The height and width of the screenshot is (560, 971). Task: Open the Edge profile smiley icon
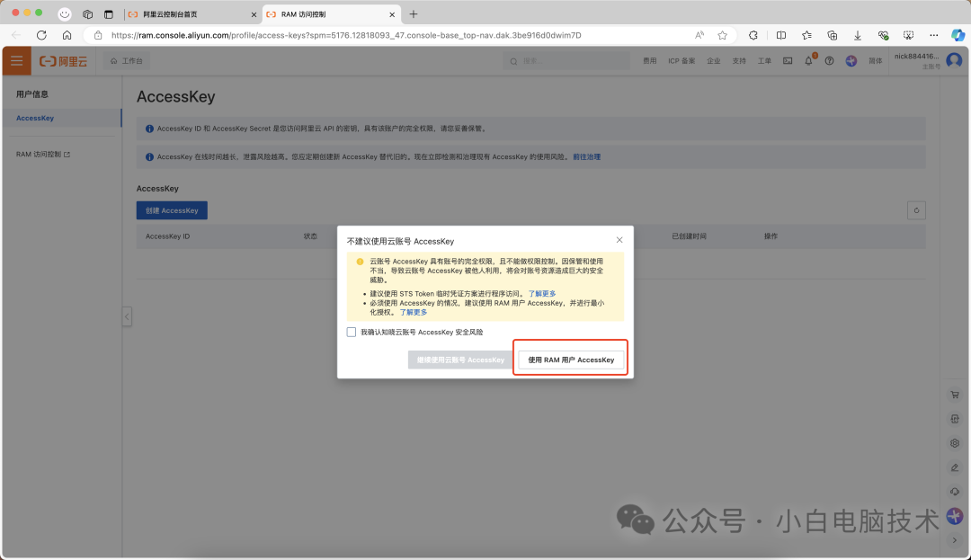(65, 13)
